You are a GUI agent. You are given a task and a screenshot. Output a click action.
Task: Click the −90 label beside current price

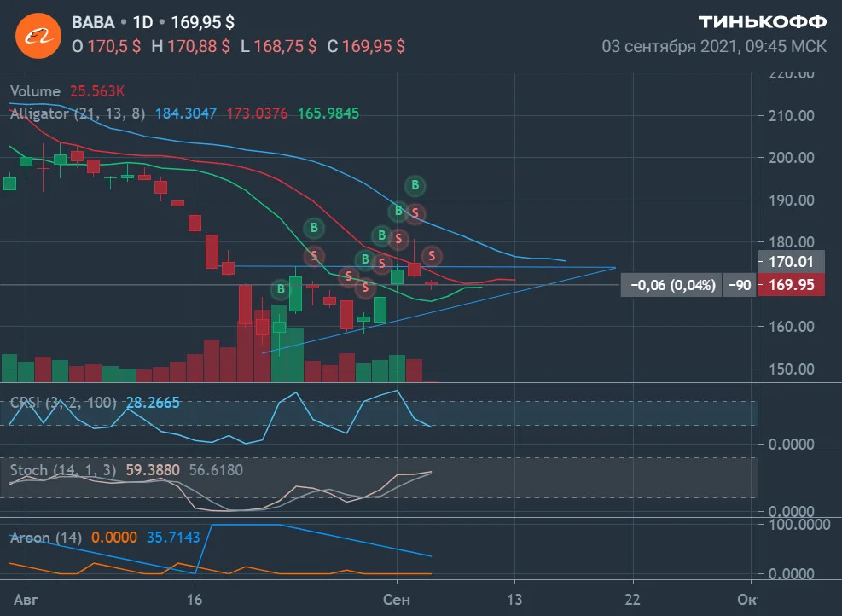[740, 285]
